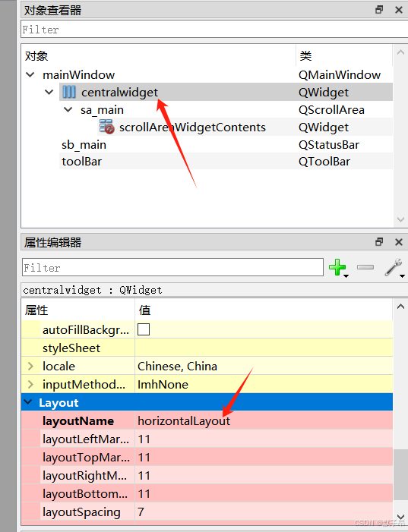Screen dimensions: 408x532
Task: Select the layoutSpacing property label
Action: 81,512
